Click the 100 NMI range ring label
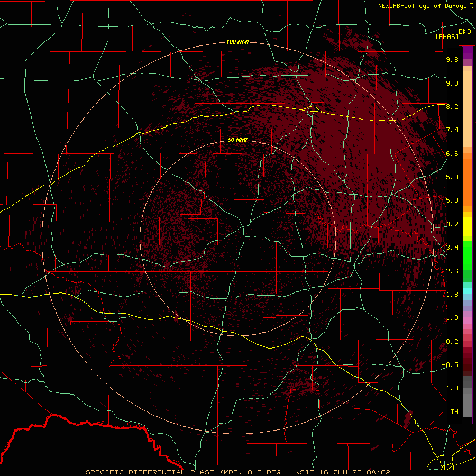 click(x=237, y=42)
